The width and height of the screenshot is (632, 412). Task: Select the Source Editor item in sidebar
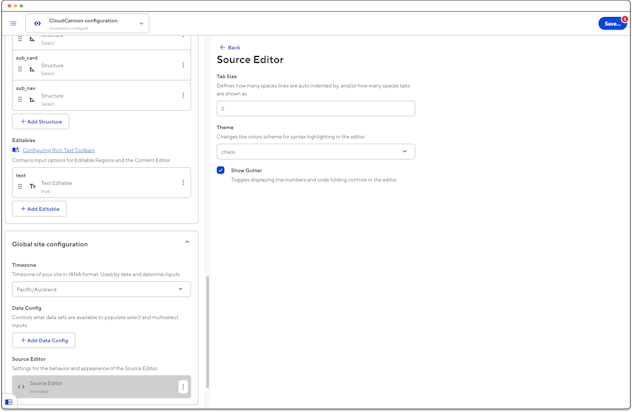101,387
